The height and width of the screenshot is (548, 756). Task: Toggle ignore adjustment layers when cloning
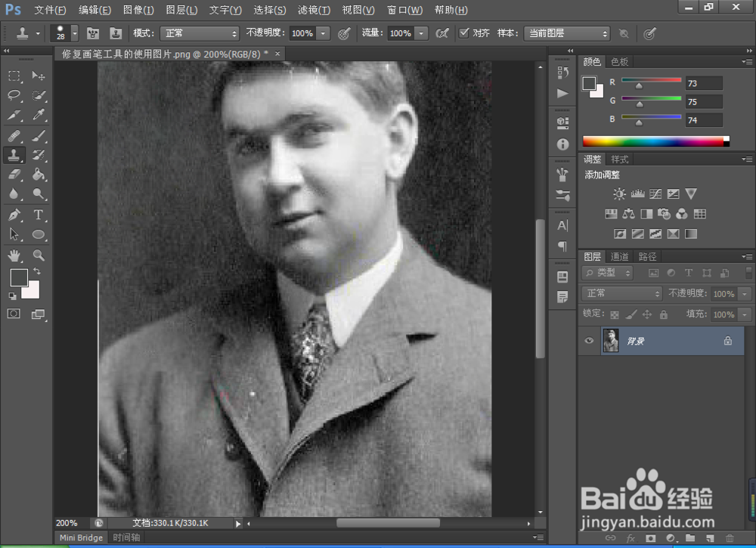624,33
